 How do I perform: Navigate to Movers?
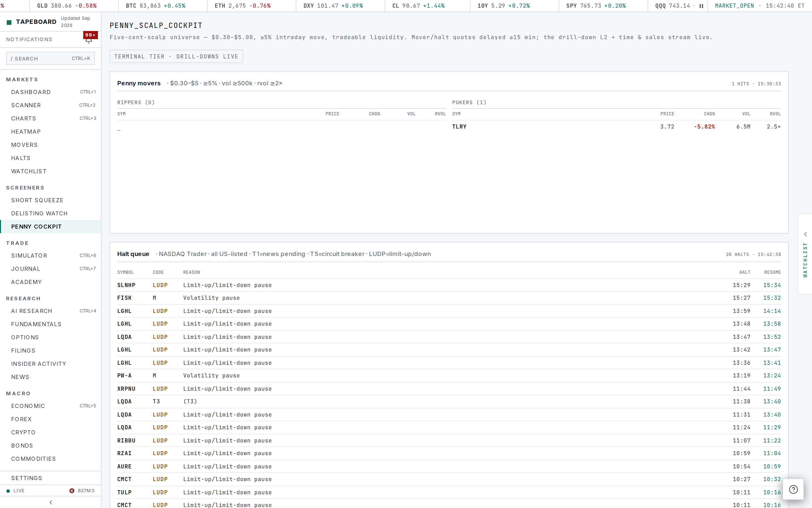[x=51, y=145]
